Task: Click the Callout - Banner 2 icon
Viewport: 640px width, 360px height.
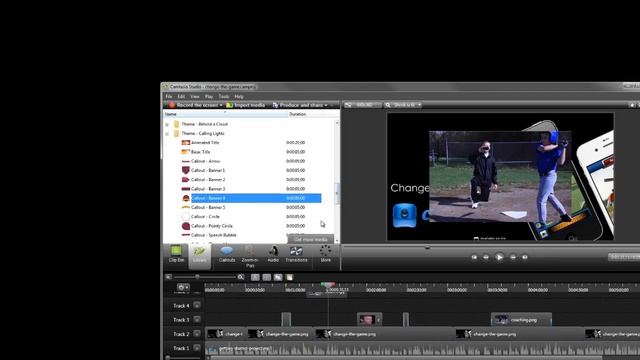Action: [x=186, y=180]
